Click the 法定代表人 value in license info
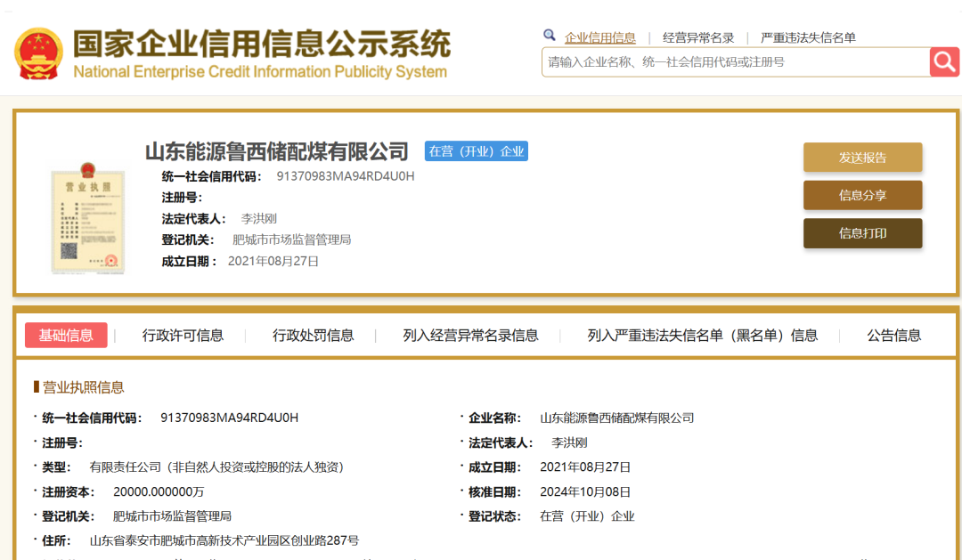Screen dimensions: 962x560 569,442
